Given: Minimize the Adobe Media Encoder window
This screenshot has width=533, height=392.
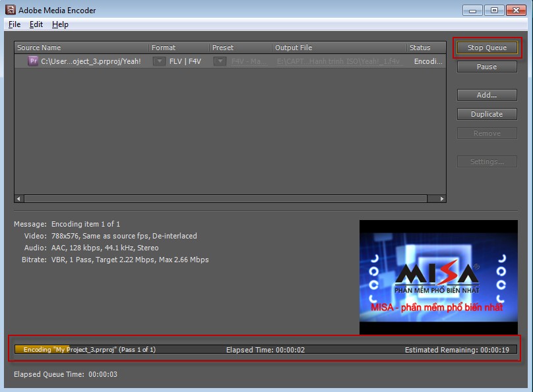Looking at the screenshot, I should [x=472, y=11].
